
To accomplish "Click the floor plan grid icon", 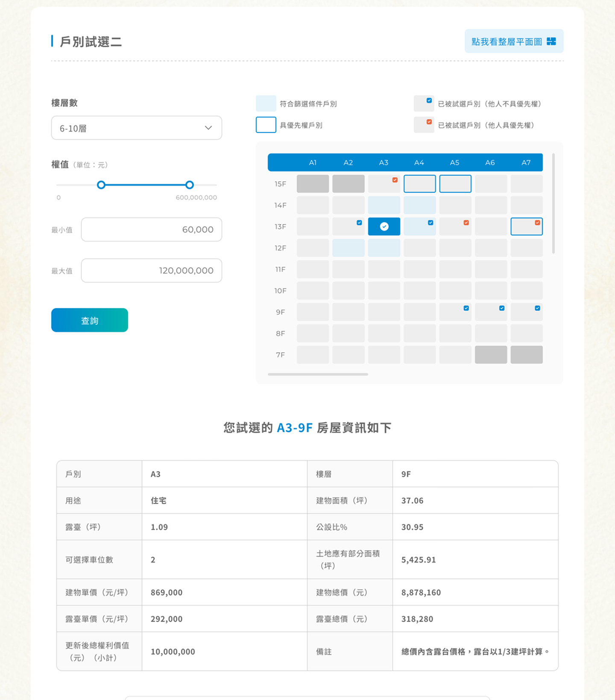I will click(551, 41).
